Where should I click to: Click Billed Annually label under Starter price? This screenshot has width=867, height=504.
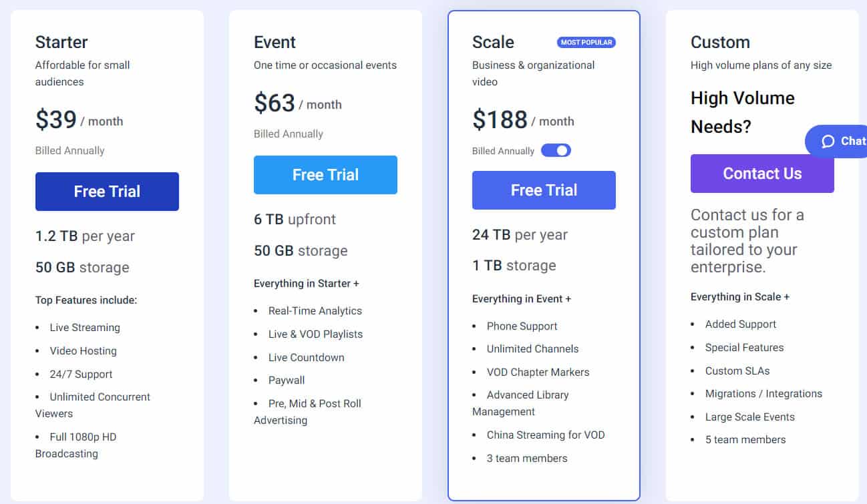[x=69, y=150]
